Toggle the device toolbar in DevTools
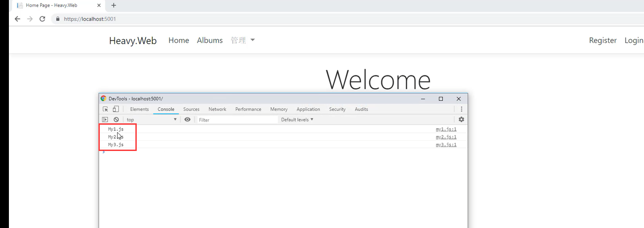This screenshot has height=228, width=644. coord(116,109)
